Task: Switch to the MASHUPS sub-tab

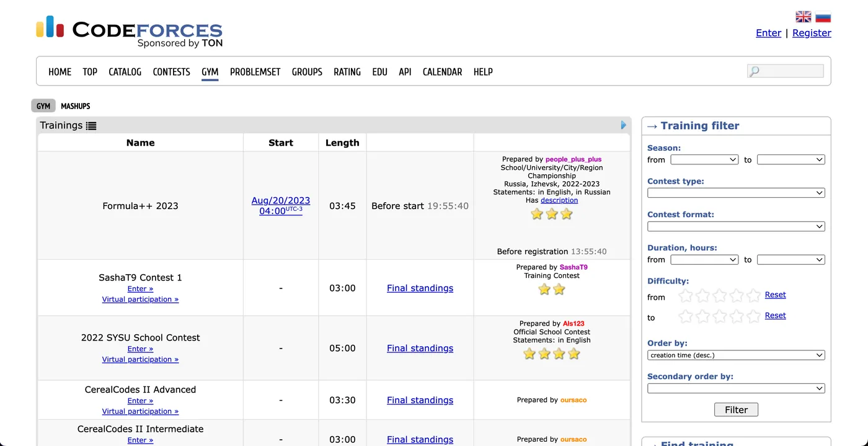Action: tap(76, 106)
